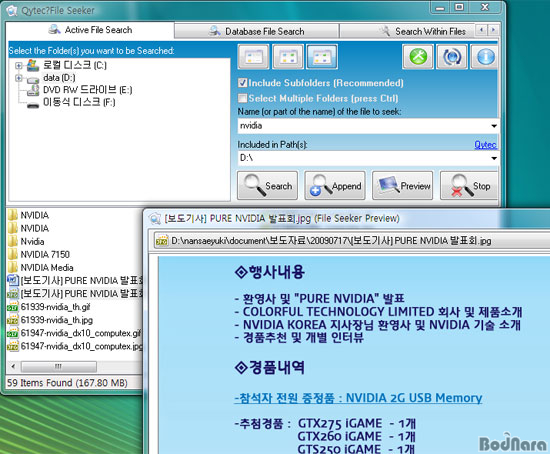Click the Included in Path field D:\
This screenshot has height=454, width=550.
(363, 158)
